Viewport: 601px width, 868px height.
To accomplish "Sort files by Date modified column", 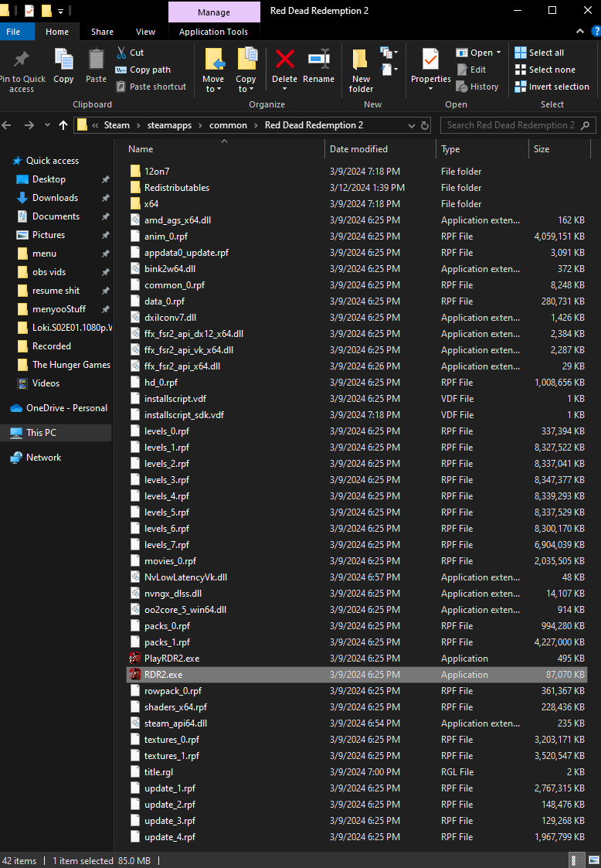I will pyautogui.click(x=358, y=149).
